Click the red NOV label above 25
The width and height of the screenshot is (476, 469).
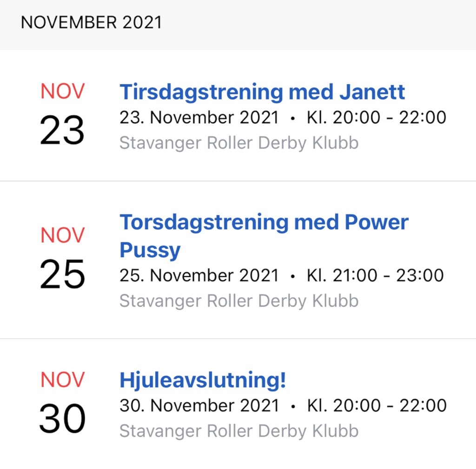click(x=63, y=235)
